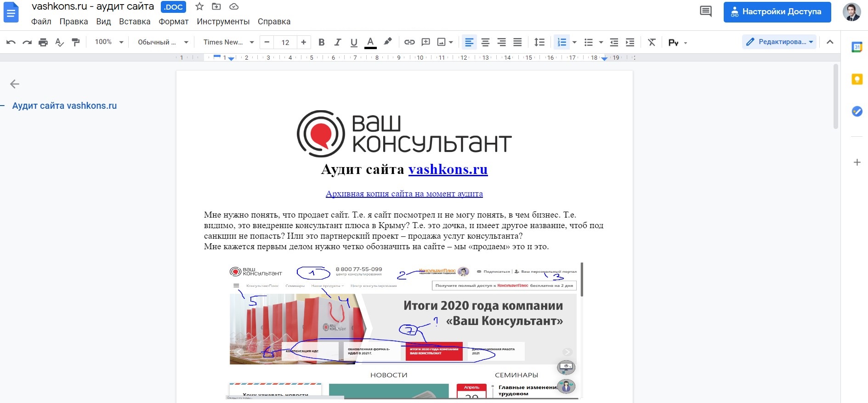Open the Справка menu
This screenshot has width=868, height=403.
pos(274,22)
